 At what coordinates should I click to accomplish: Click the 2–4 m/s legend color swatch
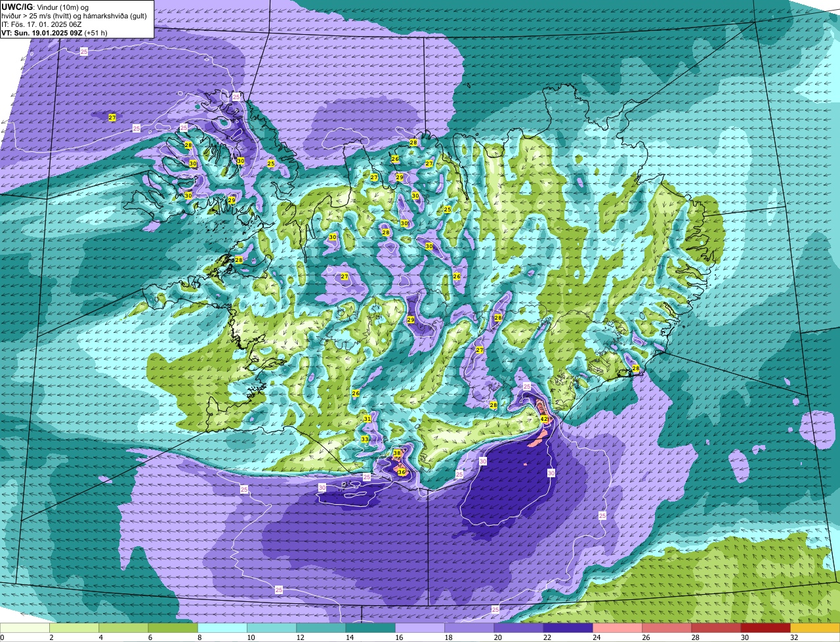[x=74, y=628]
